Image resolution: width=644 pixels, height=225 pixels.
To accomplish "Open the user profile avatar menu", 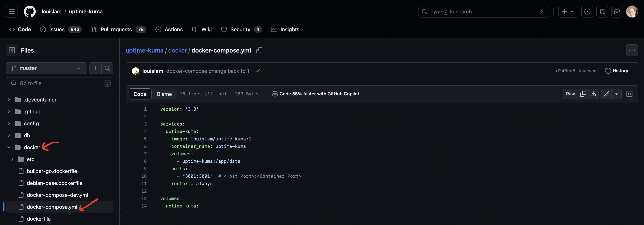I will (x=632, y=12).
